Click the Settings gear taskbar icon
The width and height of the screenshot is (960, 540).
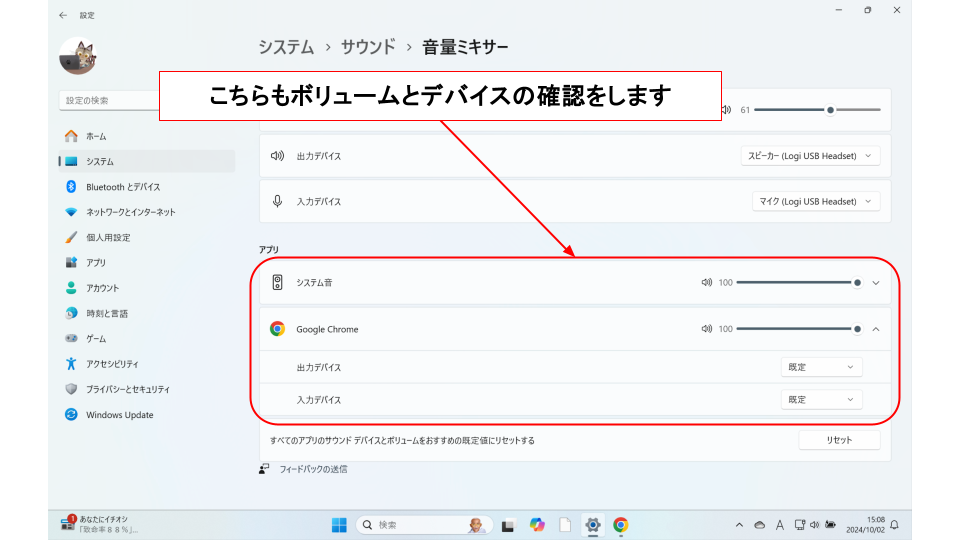(x=592, y=525)
